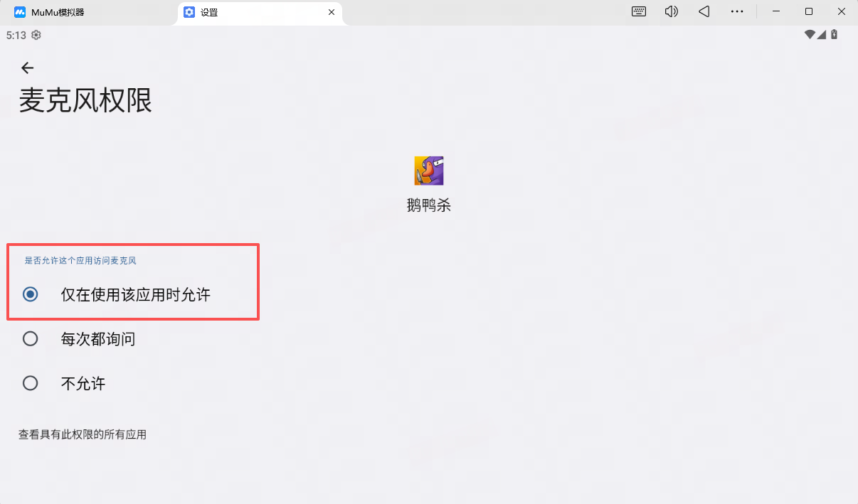Click the battery status icon
Viewport: 858px width, 504px height.
click(x=834, y=35)
